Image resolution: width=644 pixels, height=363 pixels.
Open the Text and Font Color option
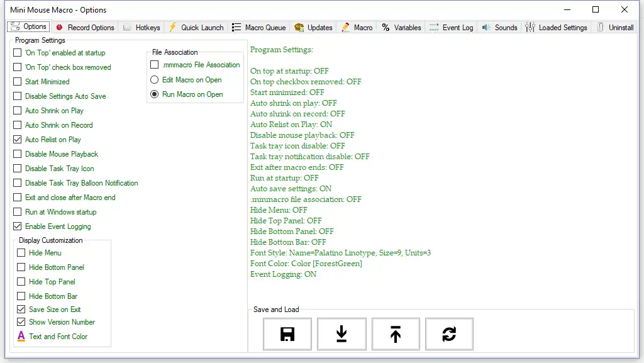(52, 337)
